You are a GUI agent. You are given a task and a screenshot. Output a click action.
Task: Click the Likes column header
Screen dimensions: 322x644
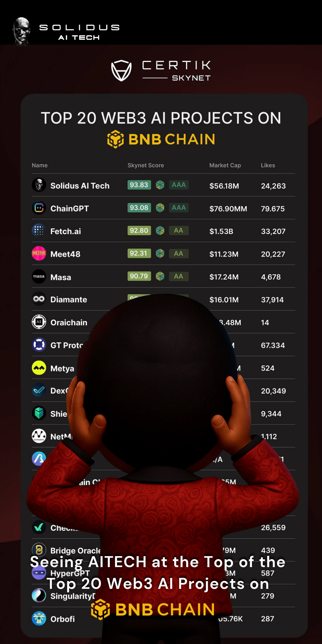[x=268, y=165]
